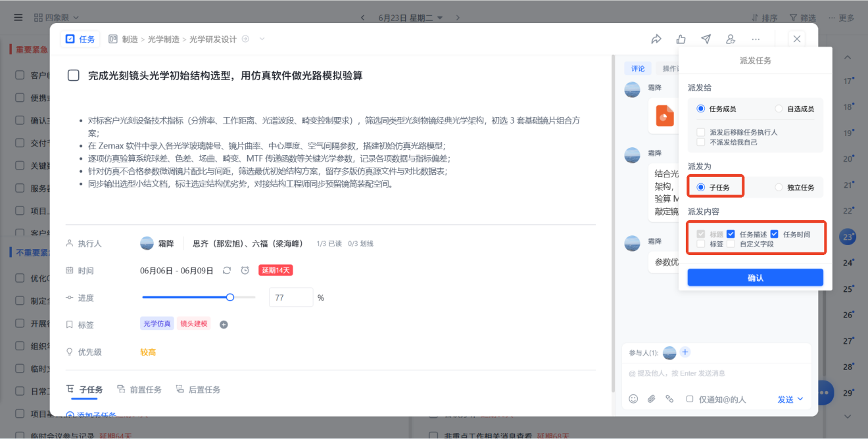Click the plus icon to add tag
The height and width of the screenshot is (439, 868).
tap(224, 325)
